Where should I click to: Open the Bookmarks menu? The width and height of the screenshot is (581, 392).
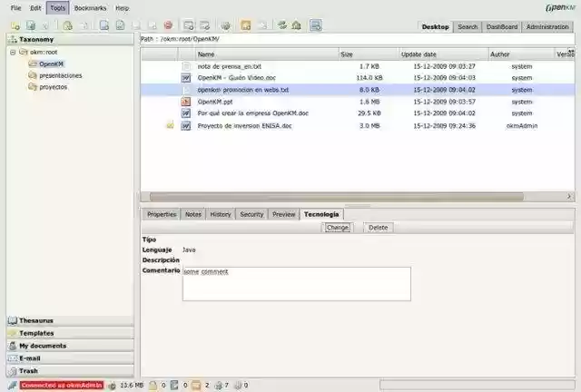click(x=91, y=7)
